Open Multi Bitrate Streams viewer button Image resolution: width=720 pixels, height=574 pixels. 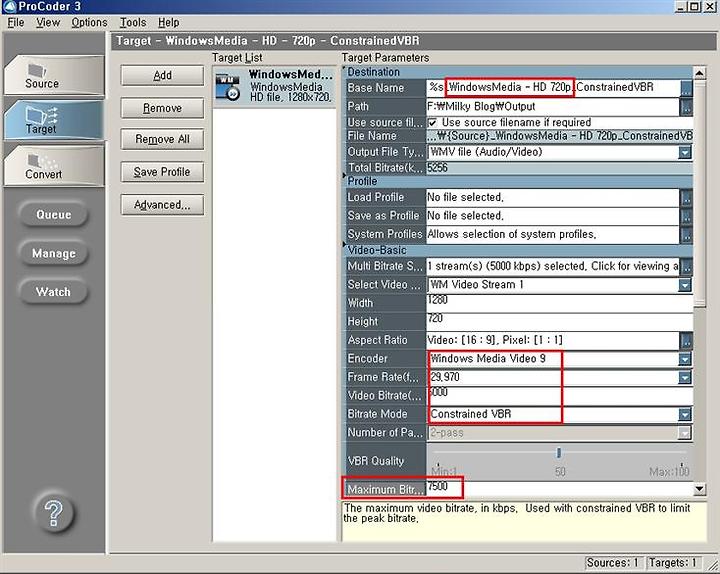pos(686,266)
